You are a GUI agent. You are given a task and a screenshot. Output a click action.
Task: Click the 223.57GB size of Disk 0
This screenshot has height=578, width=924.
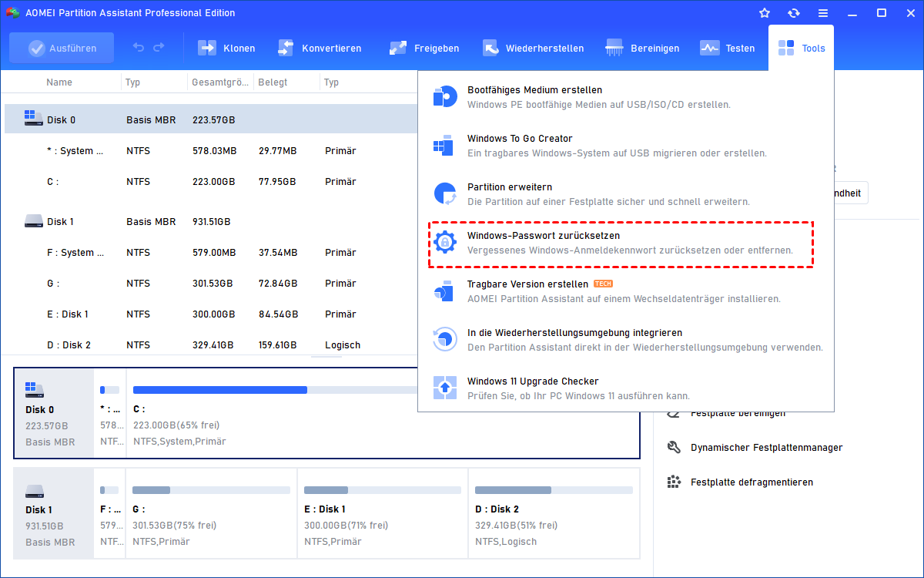coord(213,120)
